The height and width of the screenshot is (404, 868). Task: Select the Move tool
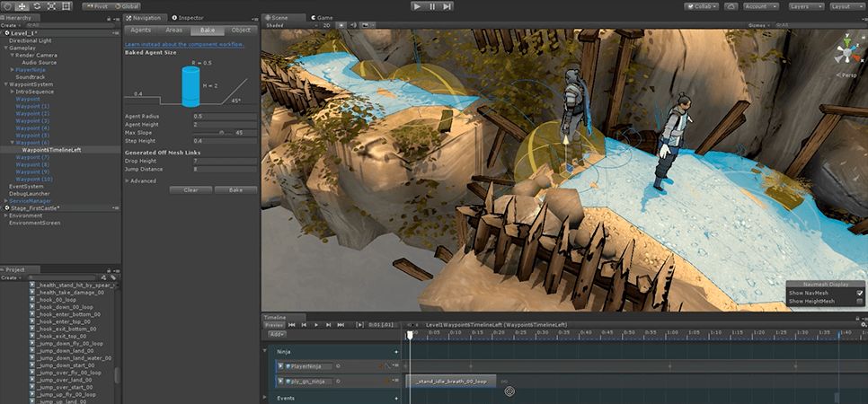(22, 5)
